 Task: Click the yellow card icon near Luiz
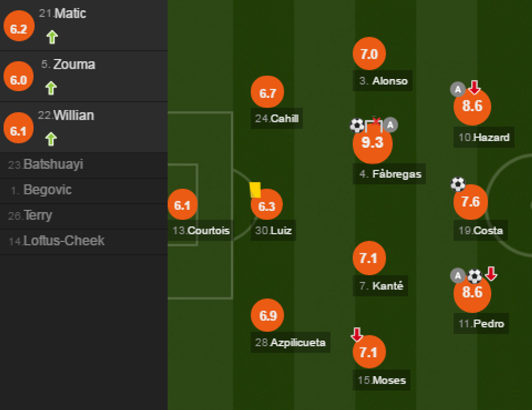(x=255, y=190)
